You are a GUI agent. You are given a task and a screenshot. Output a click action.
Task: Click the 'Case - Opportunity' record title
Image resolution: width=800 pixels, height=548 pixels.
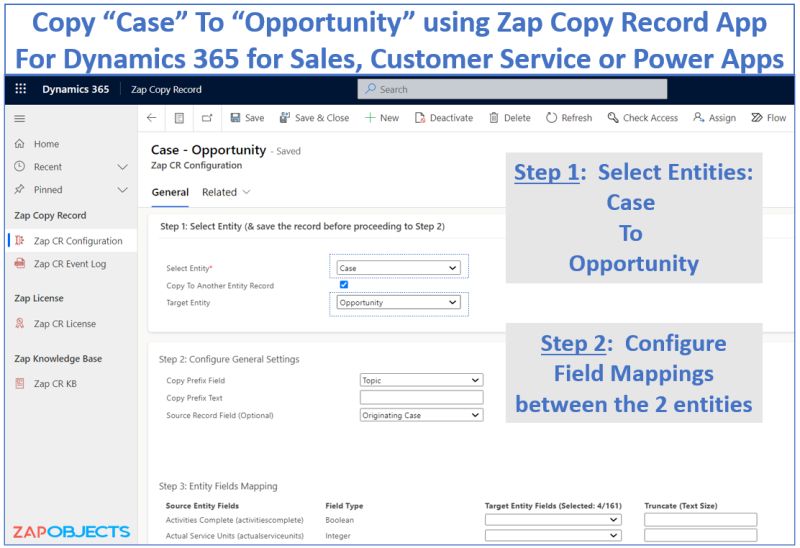pyautogui.click(x=208, y=150)
